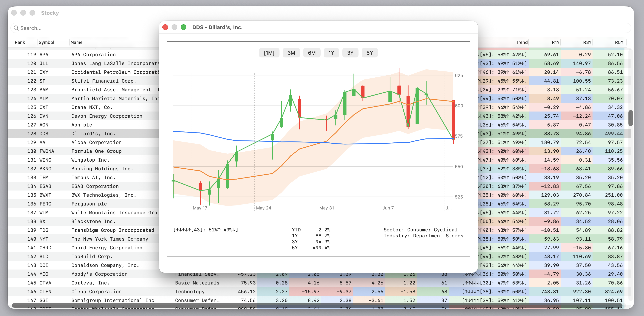Select the Devon Energy Corporation row
This screenshot has height=316, width=644.
click(83, 116)
